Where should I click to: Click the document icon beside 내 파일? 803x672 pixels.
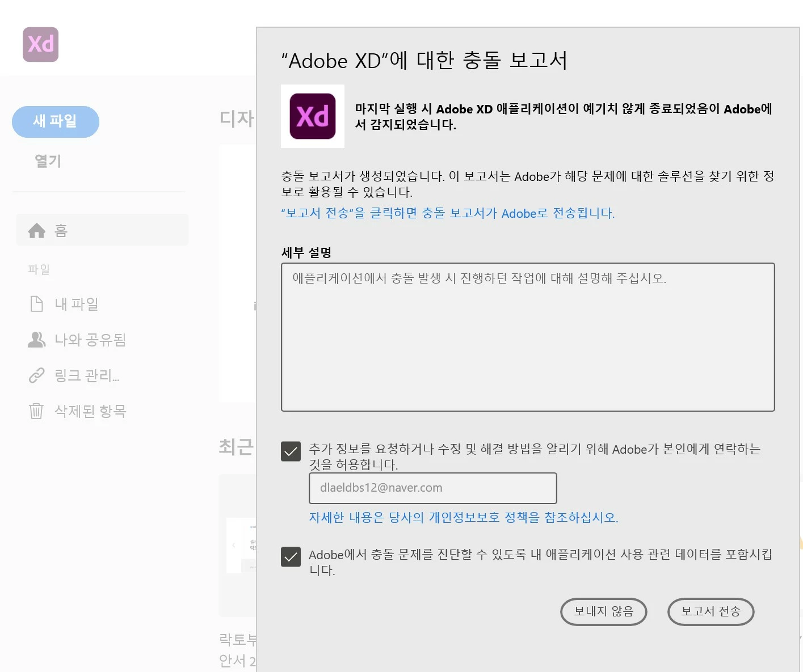pyautogui.click(x=36, y=304)
